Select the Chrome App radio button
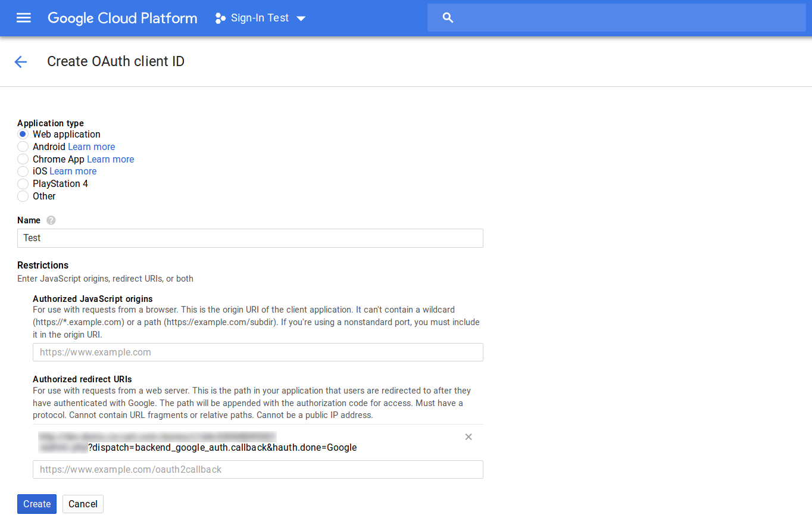The image size is (812, 521). (23, 159)
